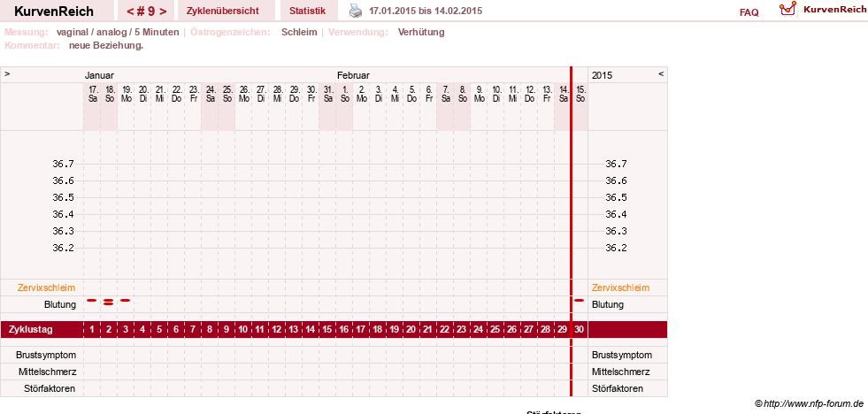Click the date column 15. So
Viewport: 868px width, 414px height.
pos(580,94)
